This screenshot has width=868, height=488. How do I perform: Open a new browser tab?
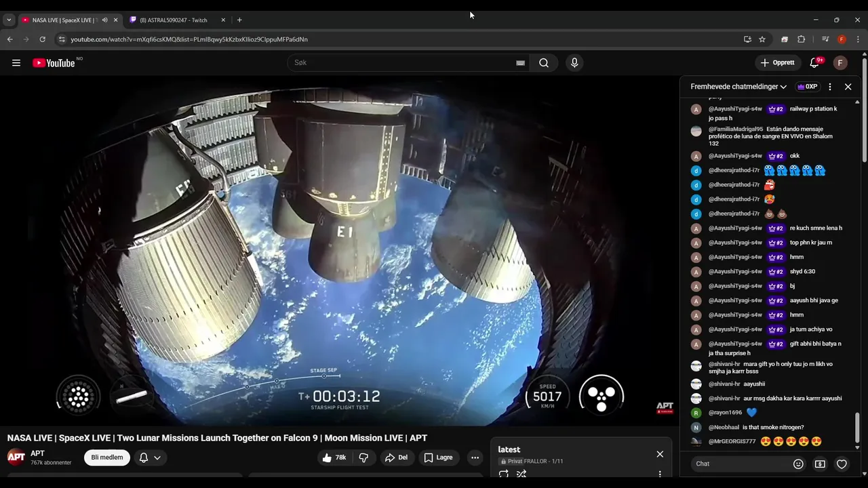pyautogui.click(x=239, y=20)
